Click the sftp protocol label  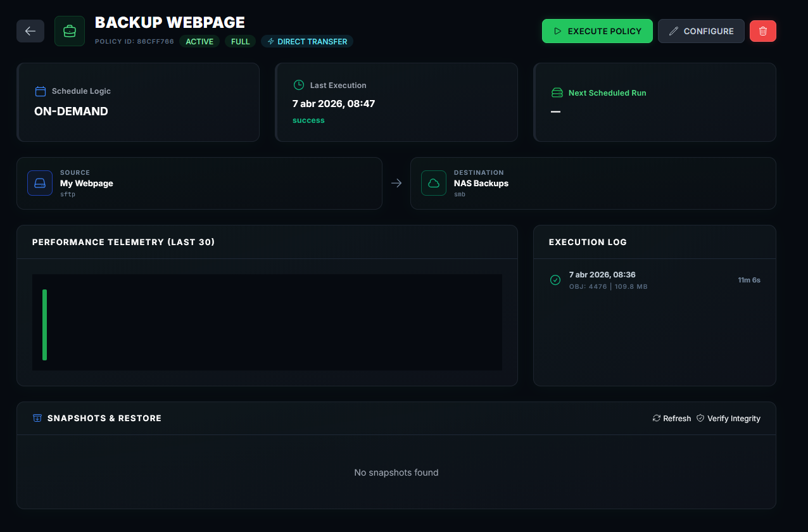(x=68, y=194)
